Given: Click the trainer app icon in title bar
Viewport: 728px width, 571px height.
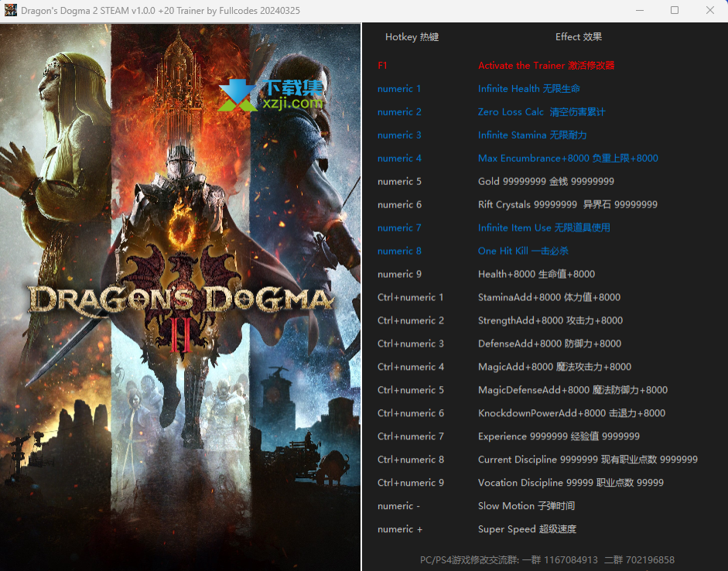Looking at the screenshot, I should tap(10, 10).
